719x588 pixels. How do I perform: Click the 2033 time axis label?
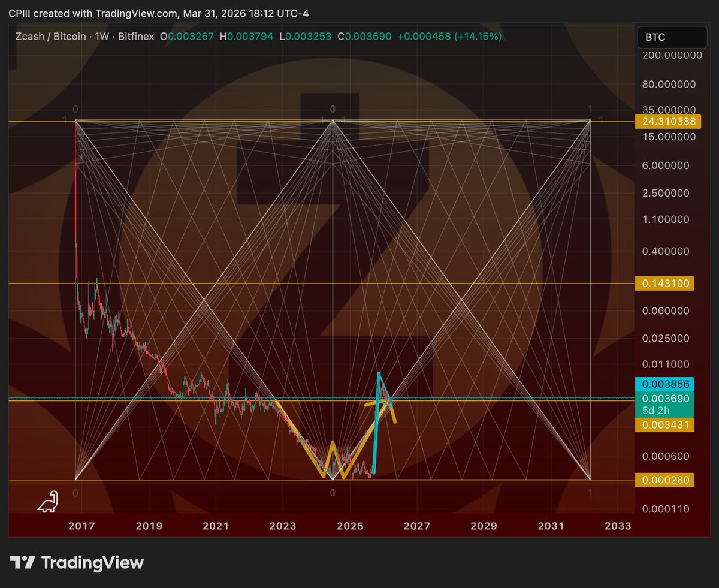click(618, 526)
